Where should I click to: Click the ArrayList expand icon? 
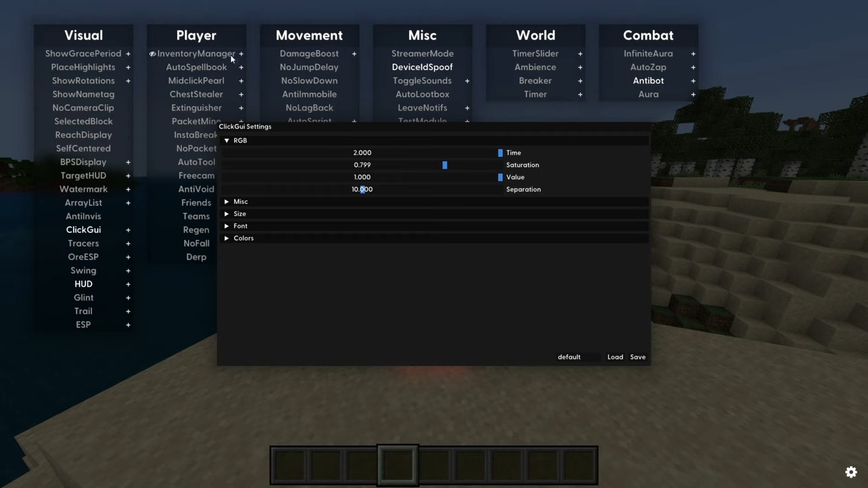tap(128, 202)
